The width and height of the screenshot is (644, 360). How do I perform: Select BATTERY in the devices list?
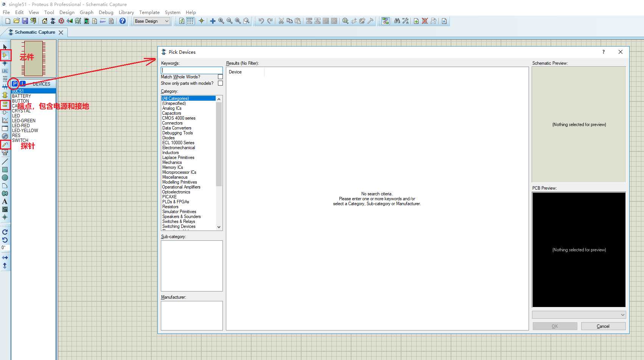click(x=22, y=96)
